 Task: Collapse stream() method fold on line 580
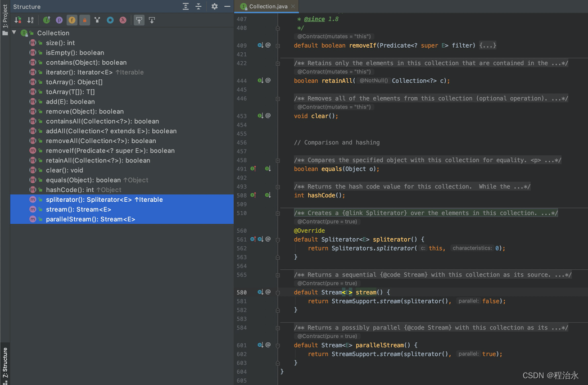(278, 292)
